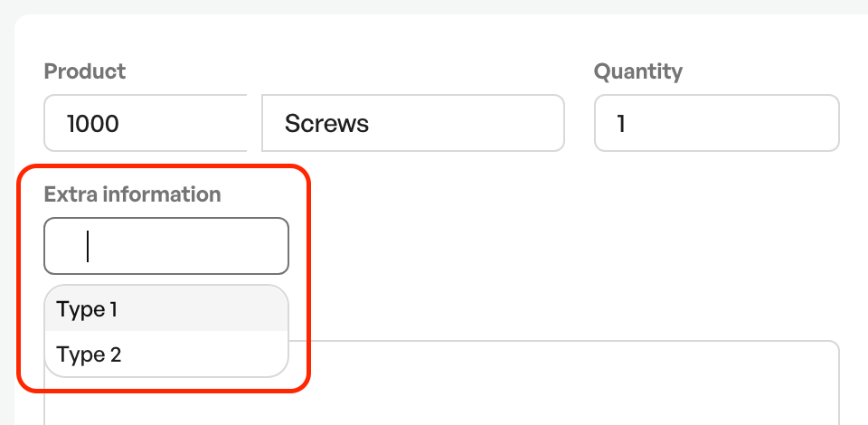The height and width of the screenshot is (425, 868).
Task: Click the gray page background above the form
Action: 434,5
